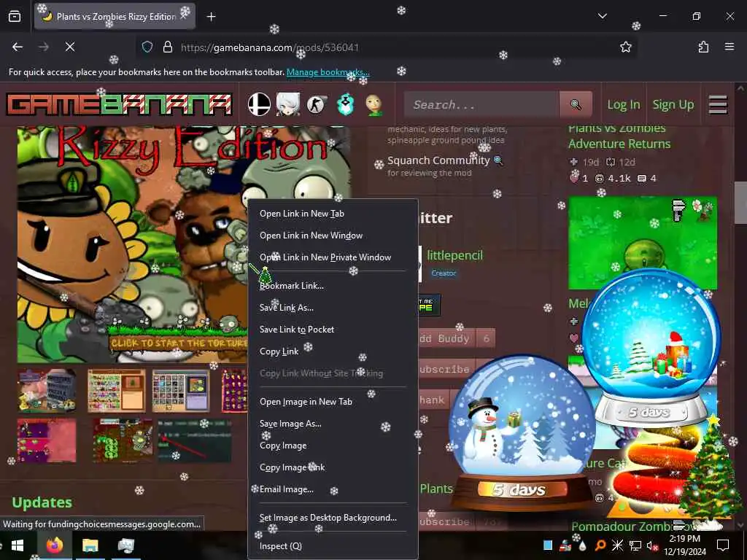Open File Explorer from the taskbar
747x560 pixels.
tap(90, 545)
